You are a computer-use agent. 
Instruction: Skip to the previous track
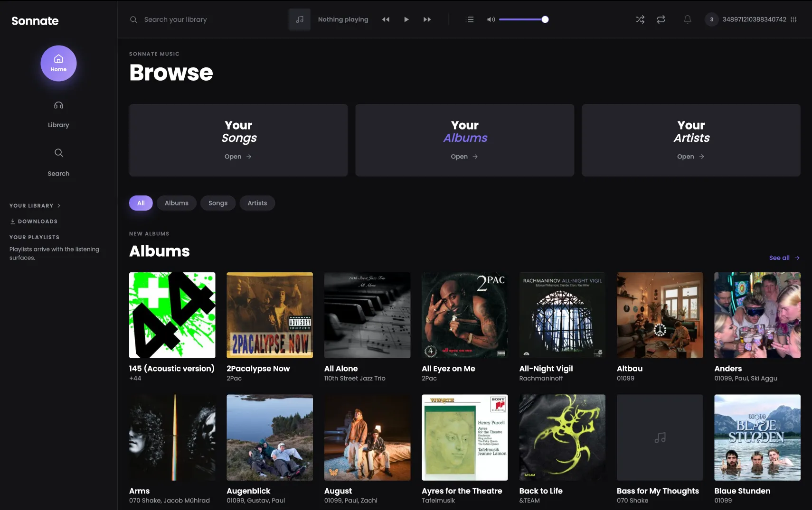386,19
